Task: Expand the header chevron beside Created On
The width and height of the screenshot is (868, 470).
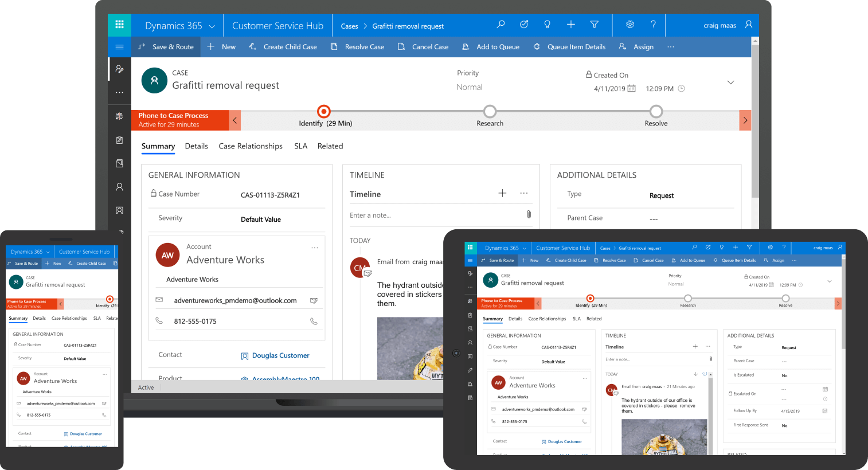Action: 730,83
